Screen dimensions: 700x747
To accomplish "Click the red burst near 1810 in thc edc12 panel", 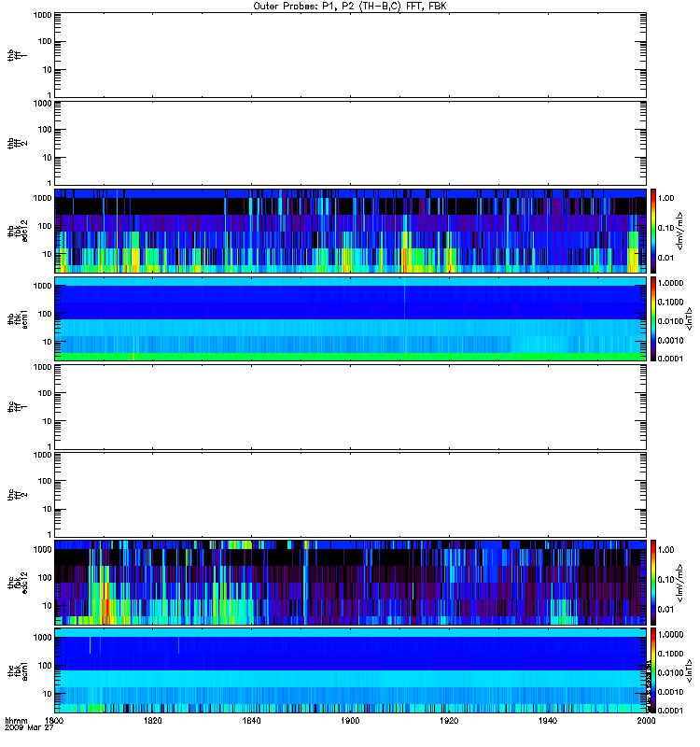I will pos(106,601).
